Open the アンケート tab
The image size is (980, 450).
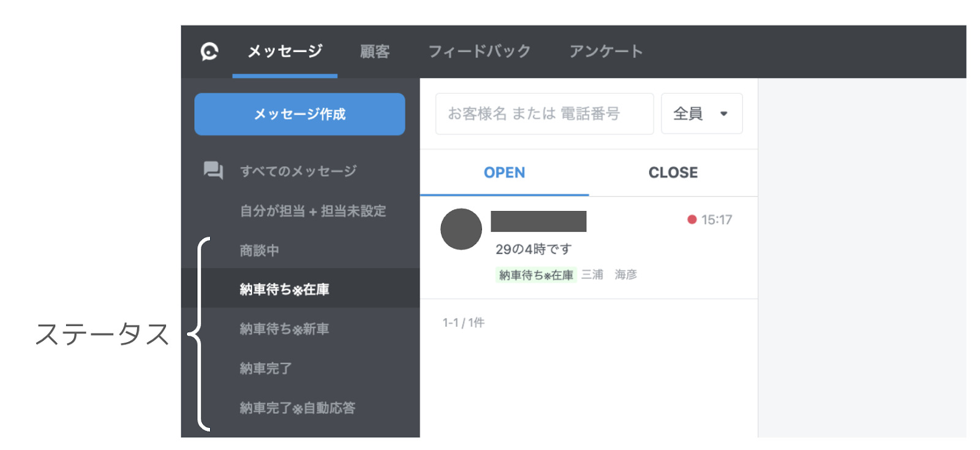click(x=606, y=51)
